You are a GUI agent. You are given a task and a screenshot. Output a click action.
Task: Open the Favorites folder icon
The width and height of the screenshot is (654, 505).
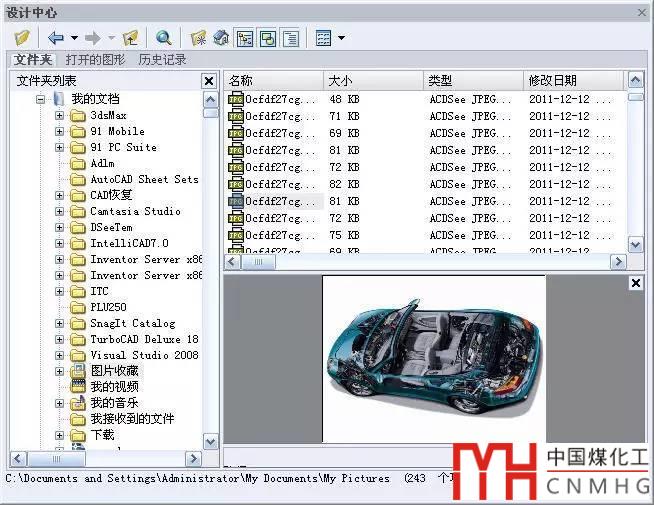198,38
